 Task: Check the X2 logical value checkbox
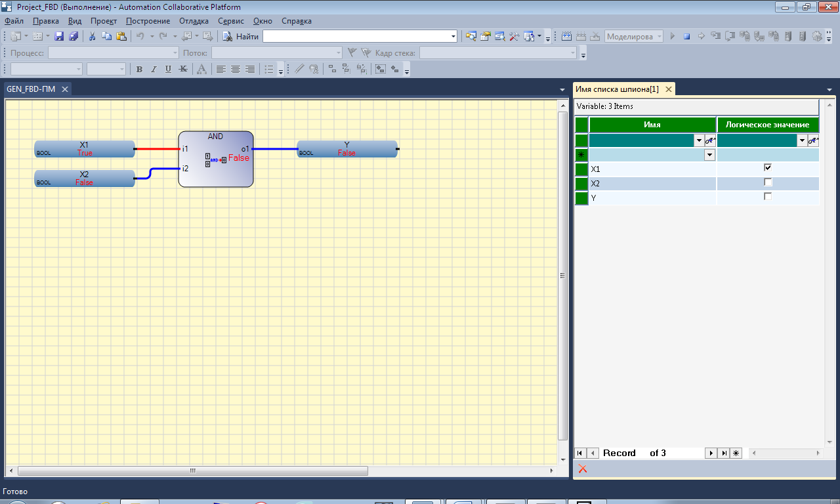click(768, 182)
